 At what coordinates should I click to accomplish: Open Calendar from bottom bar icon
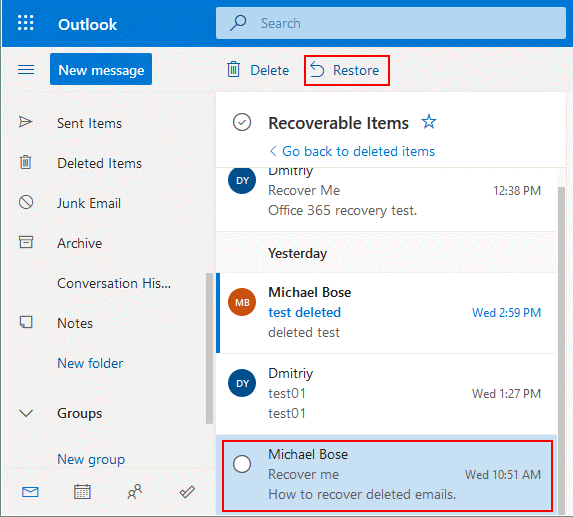point(82,492)
